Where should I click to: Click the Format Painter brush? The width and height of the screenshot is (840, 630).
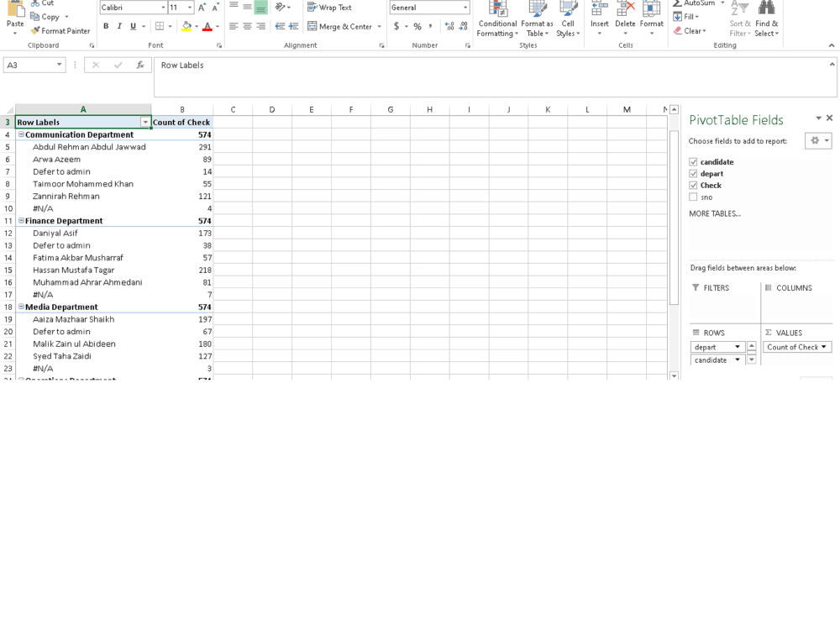point(60,31)
